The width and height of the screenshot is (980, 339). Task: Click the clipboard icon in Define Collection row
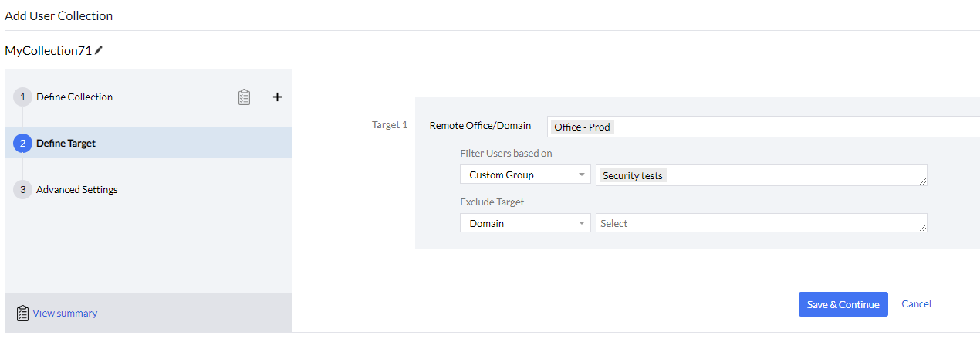[244, 97]
